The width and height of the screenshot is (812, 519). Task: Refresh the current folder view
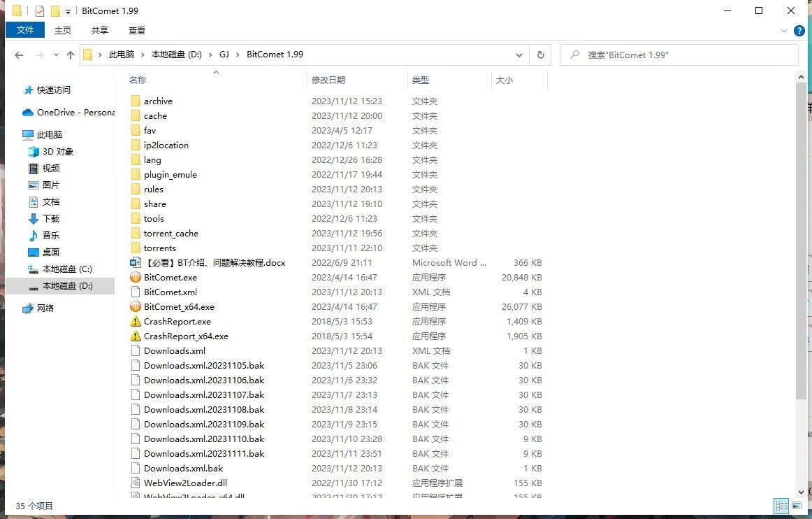(x=540, y=55)
